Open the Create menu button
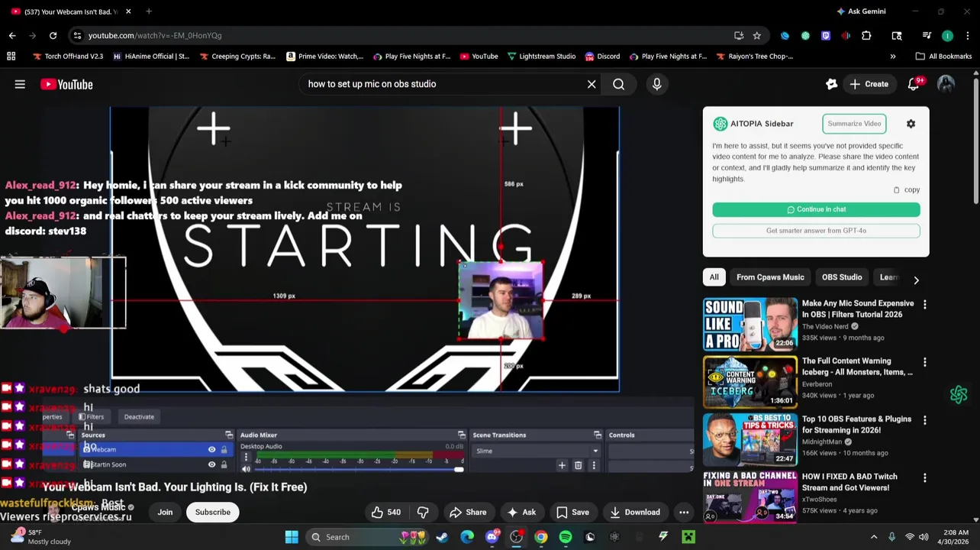Screen dimensions: 980x550 pyautogui.click(x=869, y=84)
